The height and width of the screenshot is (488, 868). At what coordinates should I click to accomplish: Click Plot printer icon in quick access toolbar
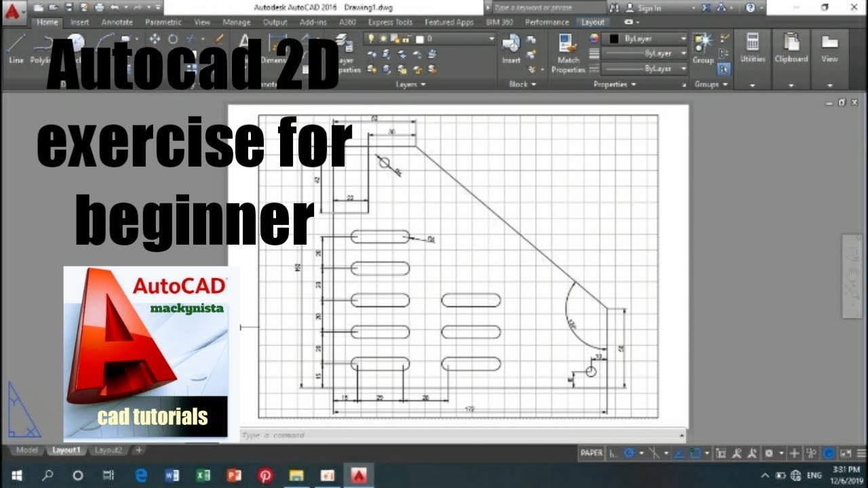click(100, 8)
